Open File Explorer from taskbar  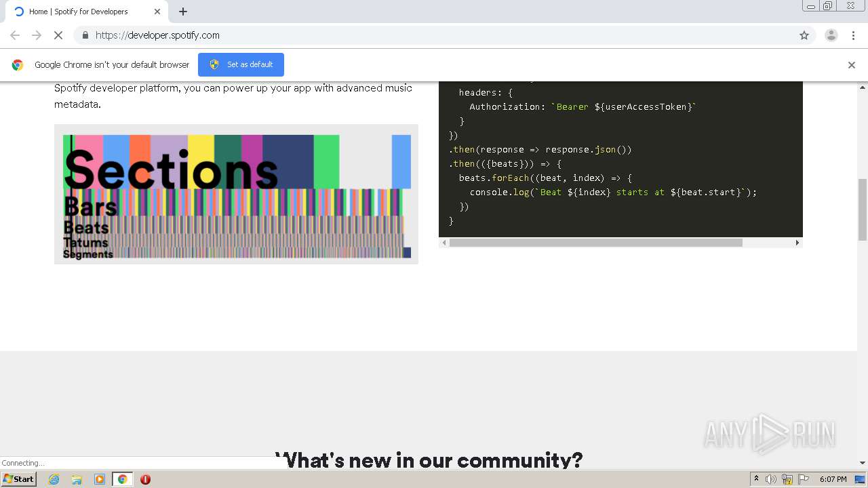pos(77,479)
